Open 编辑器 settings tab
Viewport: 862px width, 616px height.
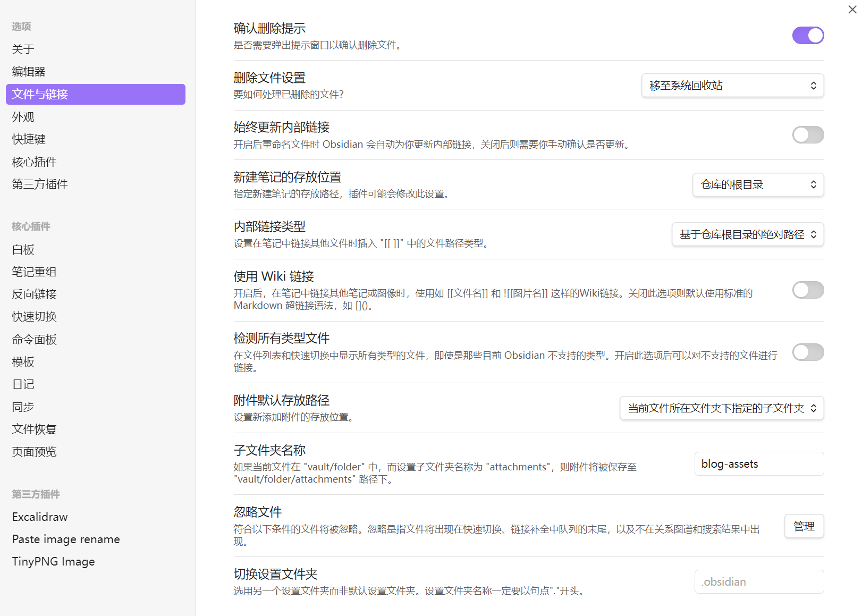(29, 72)
